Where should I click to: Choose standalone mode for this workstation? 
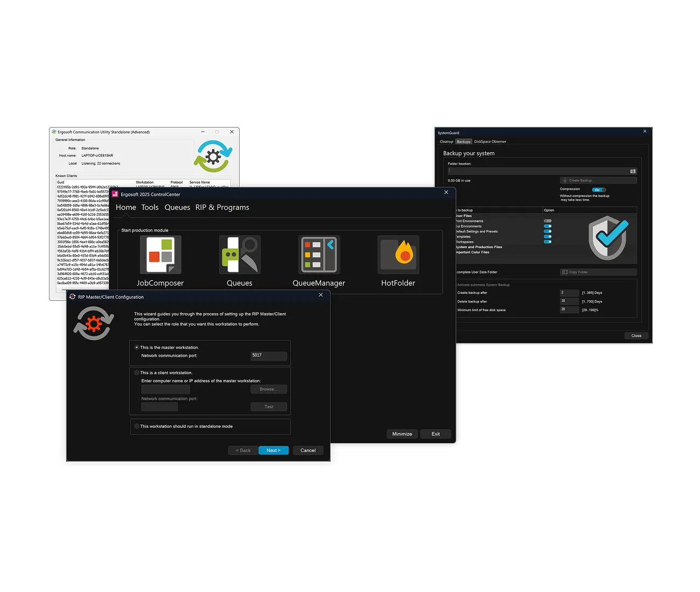coord(137,426)
